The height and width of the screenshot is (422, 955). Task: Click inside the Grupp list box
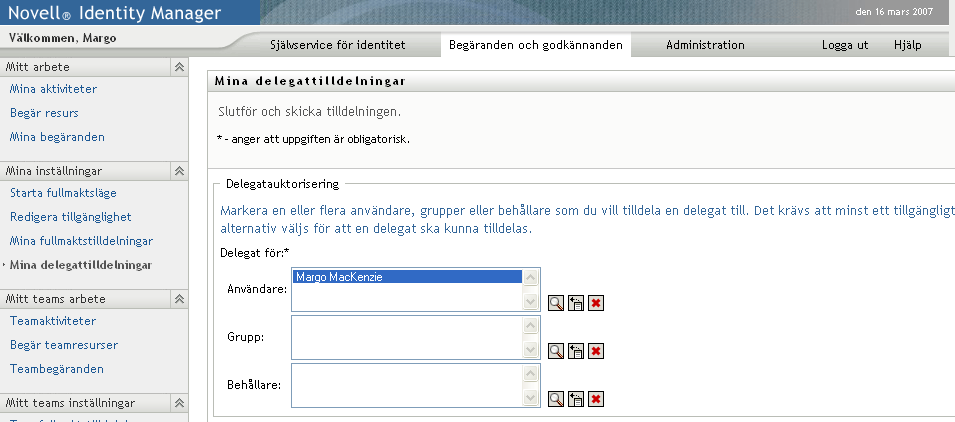pos(407,337)
